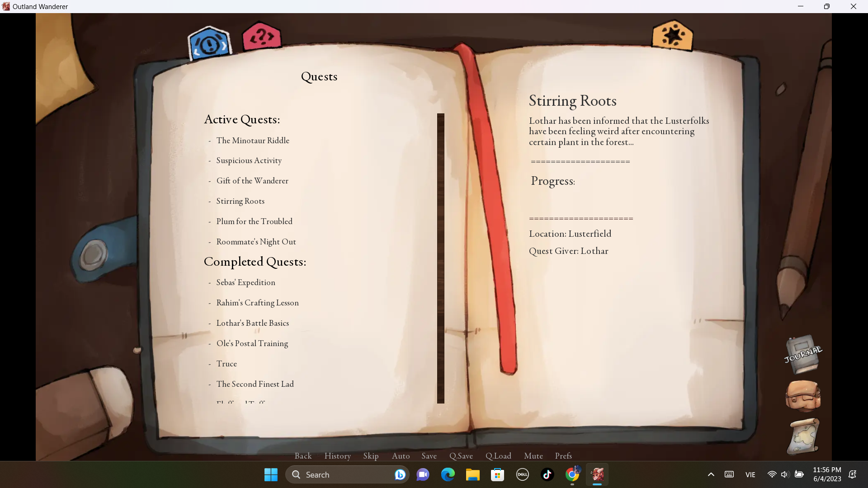
Task: Toggle Auto mode in quick menu
Action: tap(401, 456)
